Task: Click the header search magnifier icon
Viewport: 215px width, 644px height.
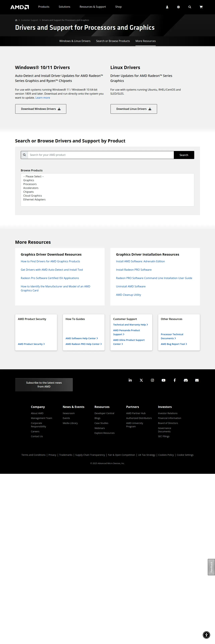Action: click(x=190, y=7)
